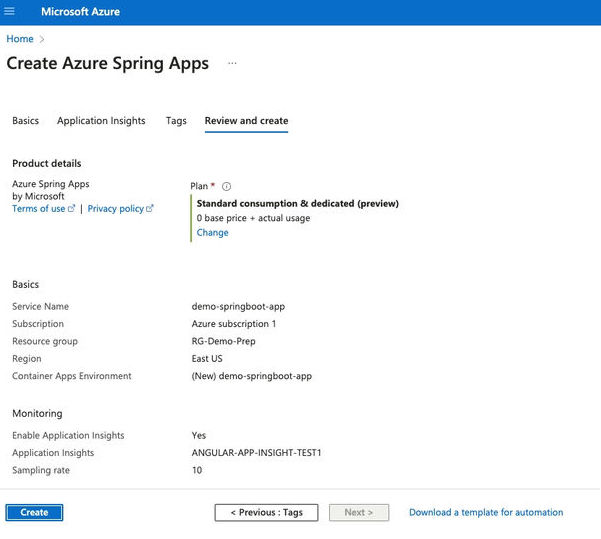The height and width of the screenshot is (539, 601).
Task: Click the Resource group label
Action: (45, 341)
